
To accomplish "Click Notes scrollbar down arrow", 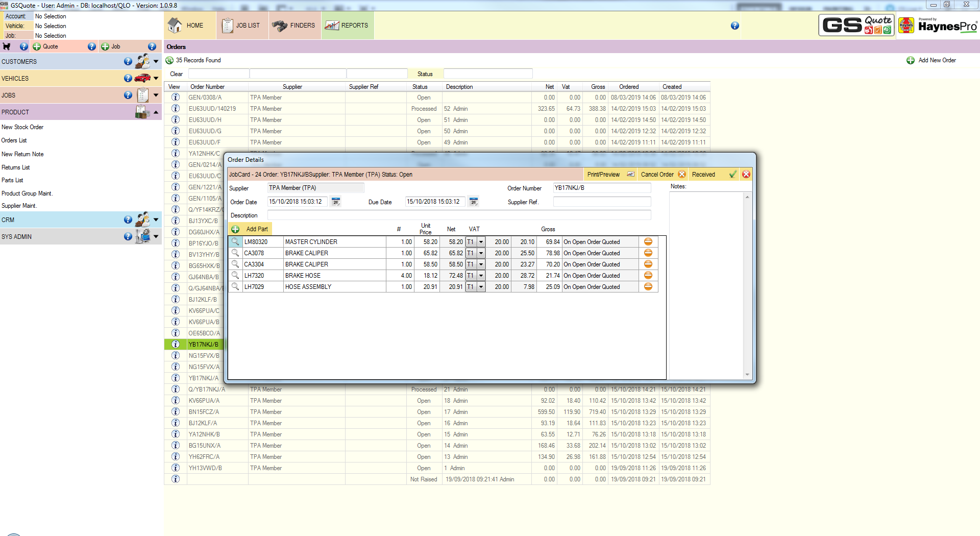I will pyautogui.click(x=747, y=375).
